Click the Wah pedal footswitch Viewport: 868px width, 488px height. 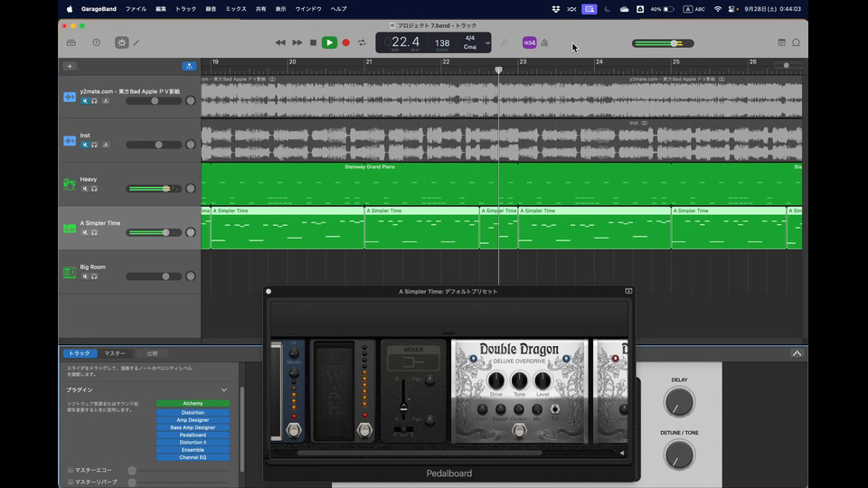click(x=364, y=430)
